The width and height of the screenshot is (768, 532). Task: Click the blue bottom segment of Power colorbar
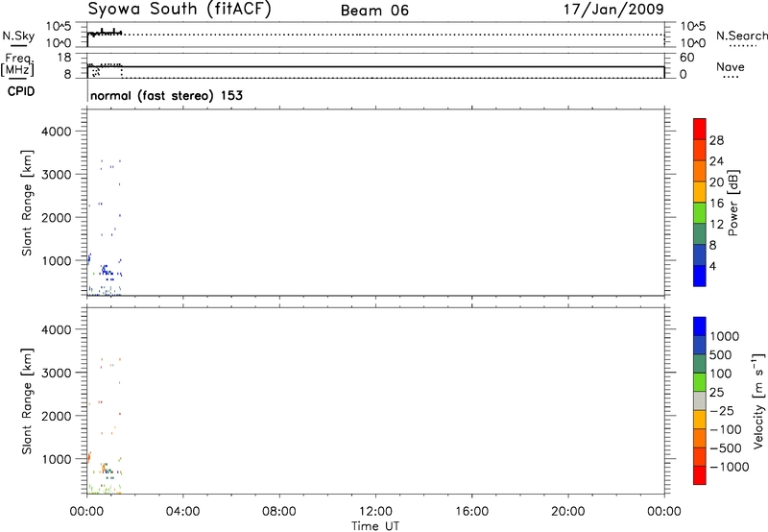(700, 276)
